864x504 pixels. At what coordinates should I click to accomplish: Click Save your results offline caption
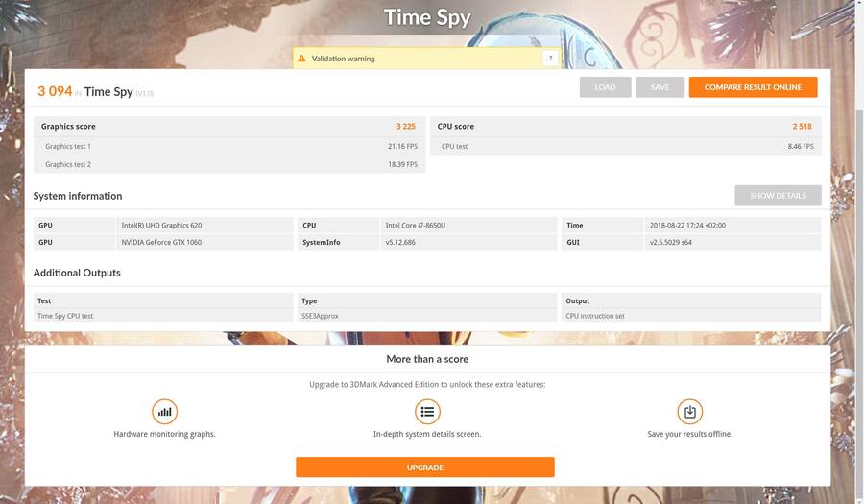pyautogui.click(x=690, y=434)
